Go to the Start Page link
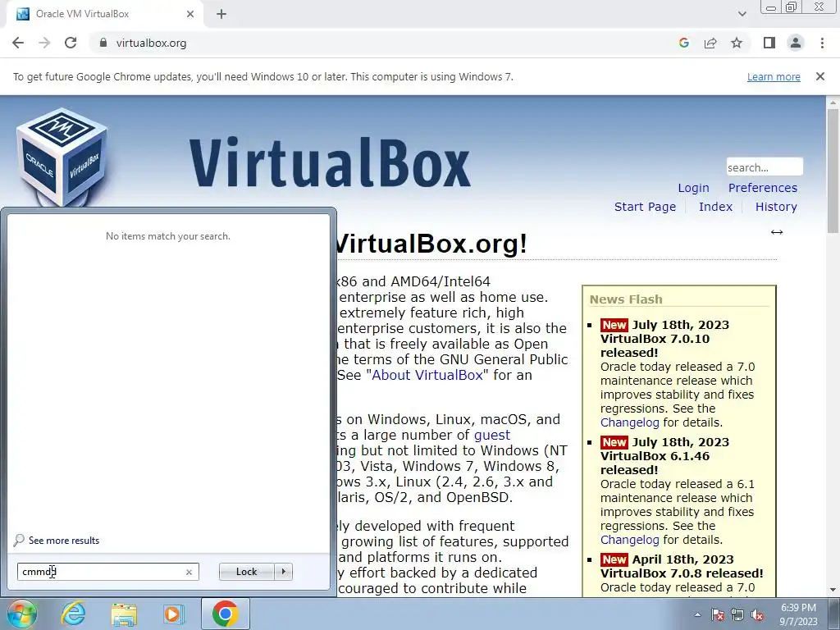Image resolution: width=840 pixels, height=630 pixels. tap(645, 207)
